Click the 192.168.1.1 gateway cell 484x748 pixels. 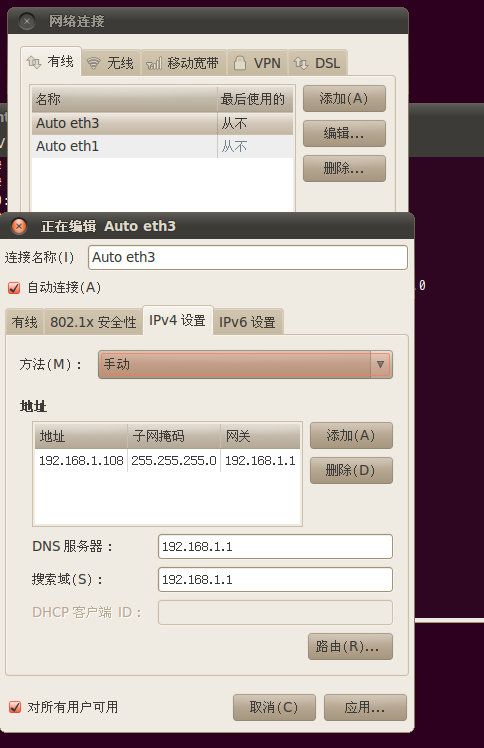(260, 461)
